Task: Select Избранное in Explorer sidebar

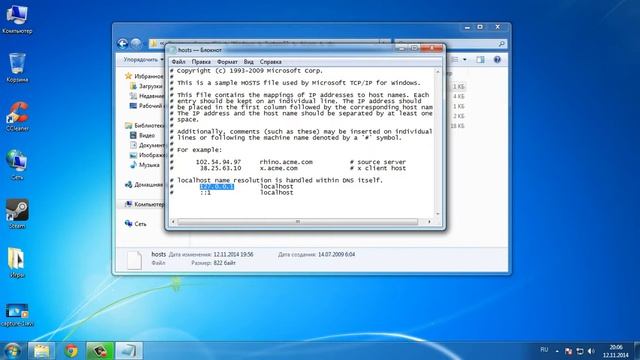Action: [x=144, y=76]
